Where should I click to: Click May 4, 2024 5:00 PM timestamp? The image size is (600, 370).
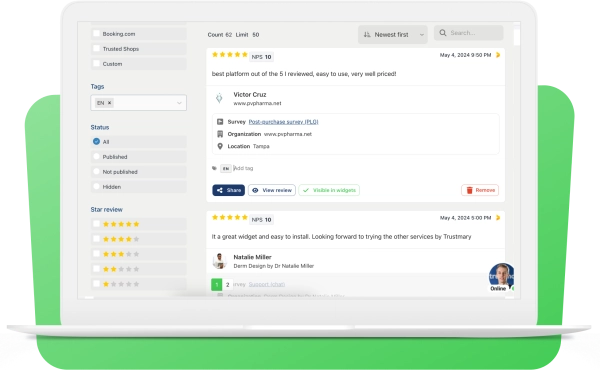465,218
